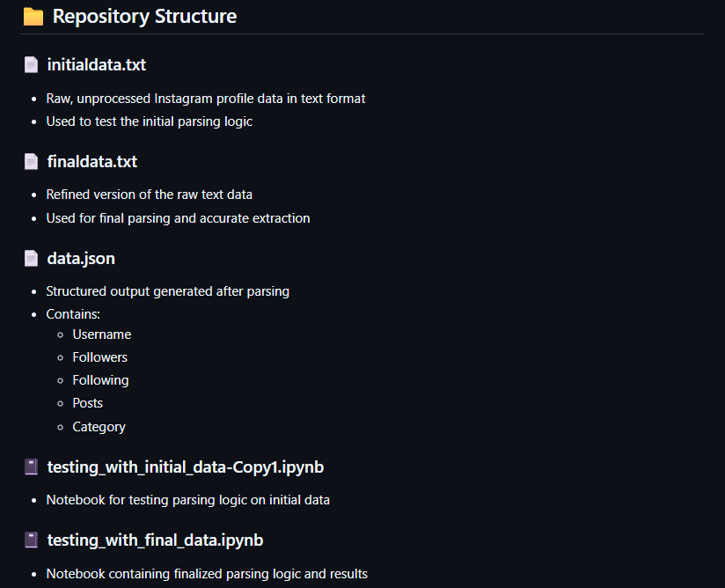This screenshot has height=588, width=725.
Task: Click the Posts list item
Action: [x=88, y=403]
